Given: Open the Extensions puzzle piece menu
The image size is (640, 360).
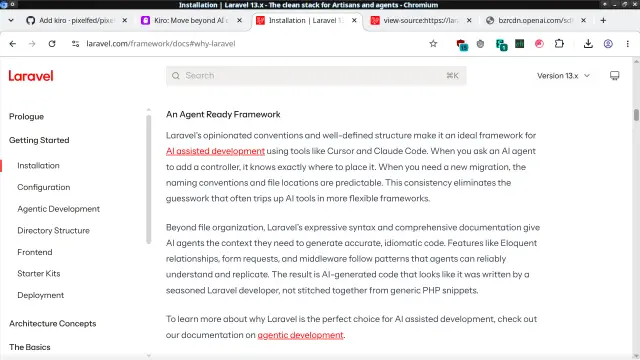Looking at the screenshot, I should [559, 44].
